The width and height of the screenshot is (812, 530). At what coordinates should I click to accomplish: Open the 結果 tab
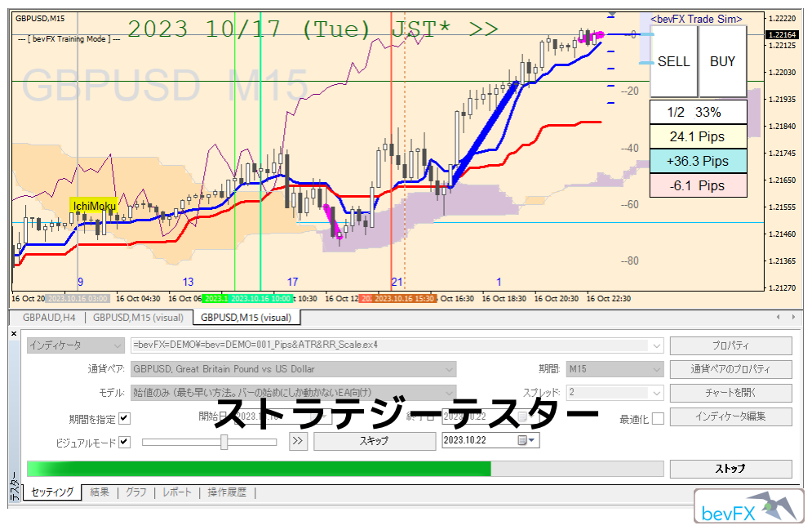(100, 492)
